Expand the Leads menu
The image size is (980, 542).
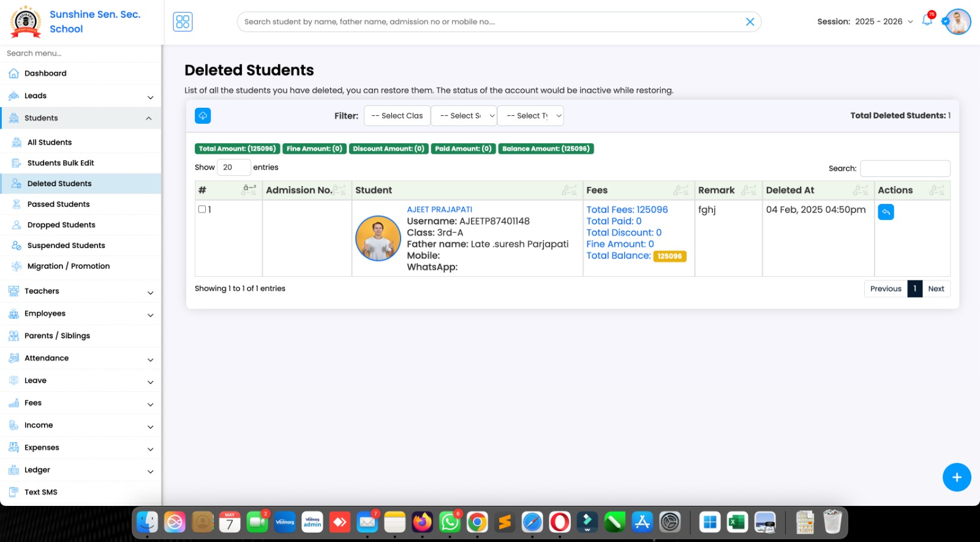tap(81, 96)
